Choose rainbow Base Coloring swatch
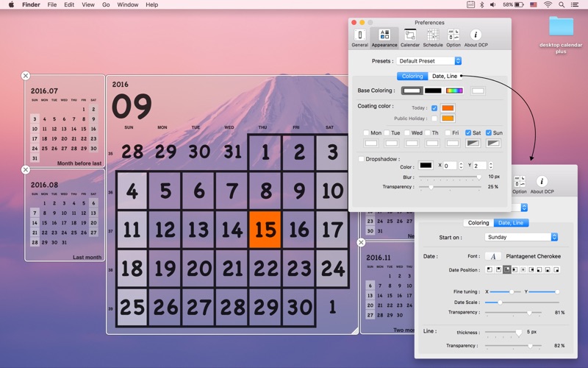The image size is (588, 368). coord(454,91)
